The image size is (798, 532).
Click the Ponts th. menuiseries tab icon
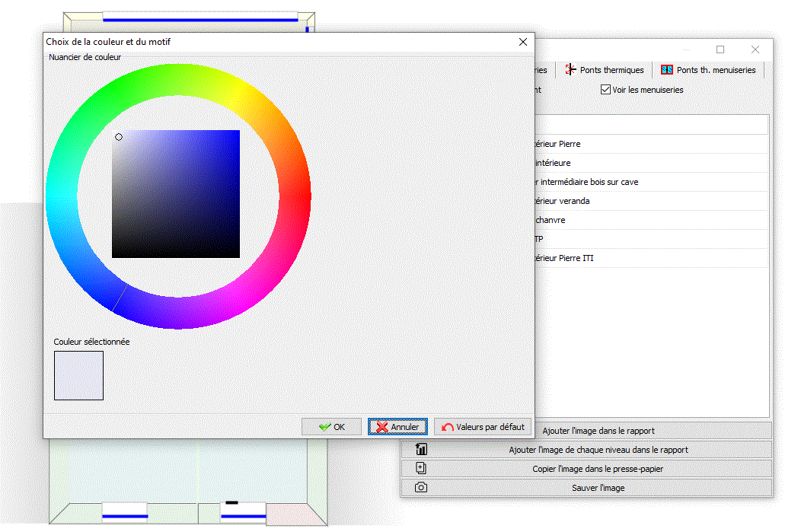click(666, 69)
